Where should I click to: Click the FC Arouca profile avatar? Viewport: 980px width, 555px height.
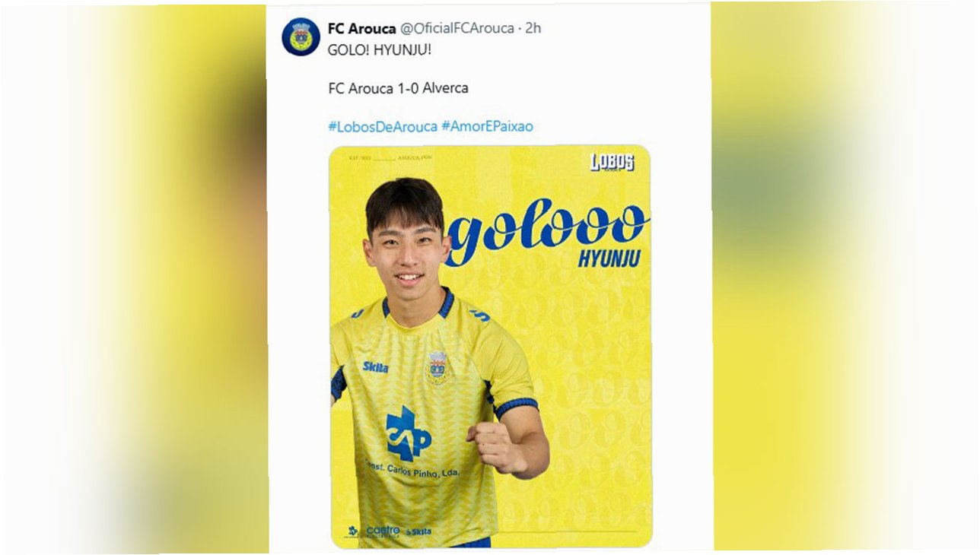coord(301,36)
